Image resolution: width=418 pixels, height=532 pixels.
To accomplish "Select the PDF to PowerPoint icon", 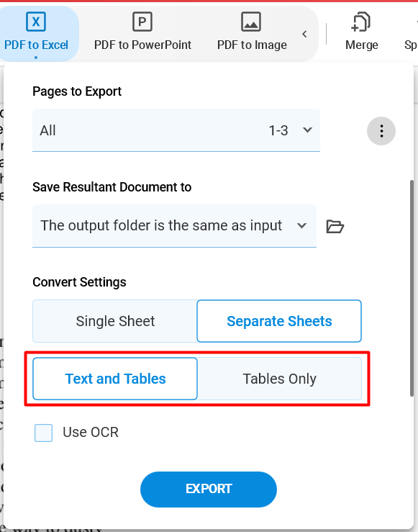I will pos(142,22).
